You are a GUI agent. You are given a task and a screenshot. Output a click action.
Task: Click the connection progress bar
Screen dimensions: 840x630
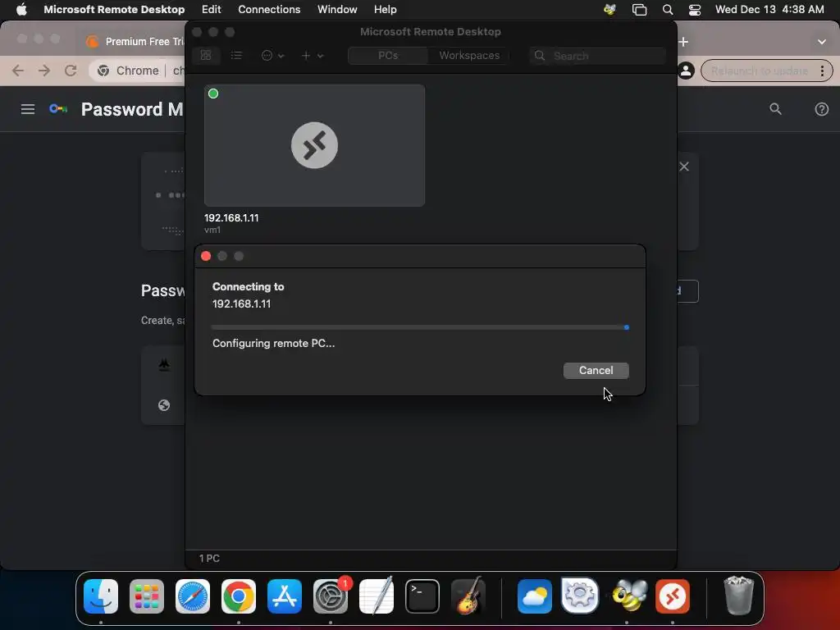(420, 326)
